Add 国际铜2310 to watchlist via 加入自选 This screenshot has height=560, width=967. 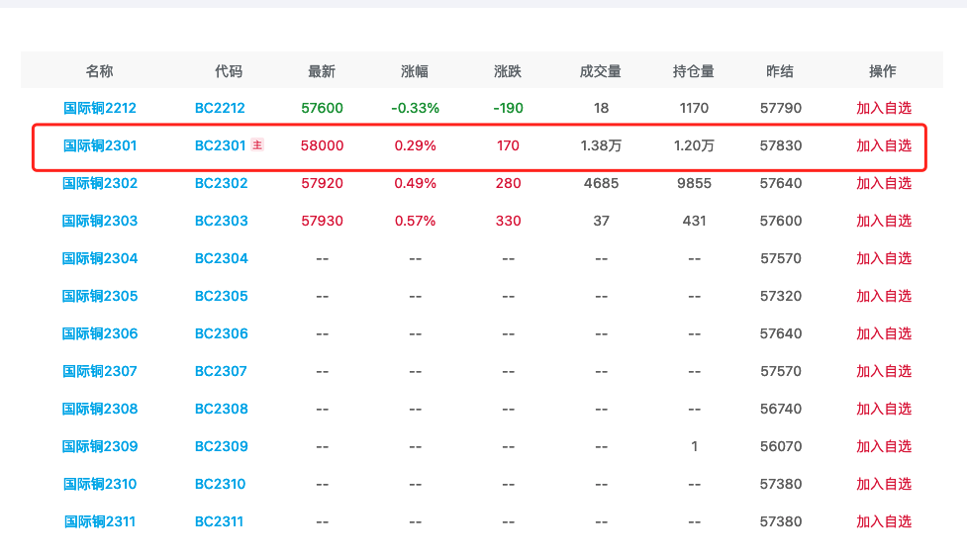(x=884, y=484)
